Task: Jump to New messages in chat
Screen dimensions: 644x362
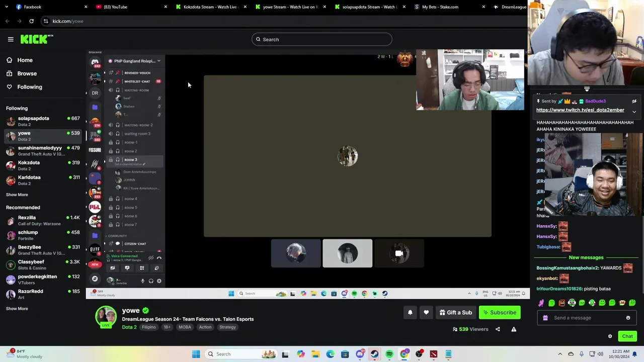Action: tap(586, 257)
